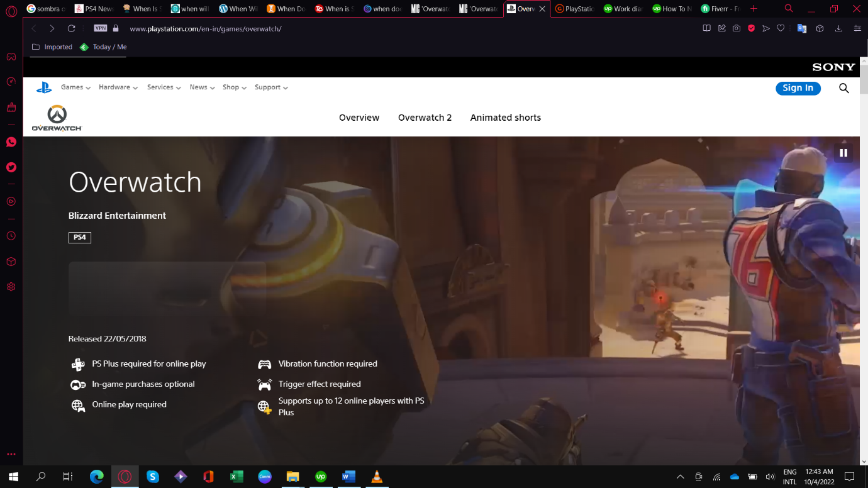
Task: Search open tabs with magnifier icon
Action: click(789, 9)
